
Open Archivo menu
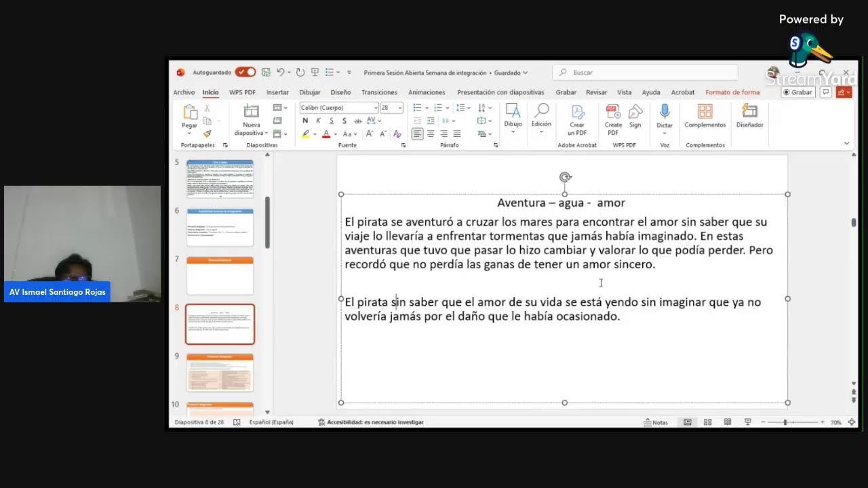[184, 92]
